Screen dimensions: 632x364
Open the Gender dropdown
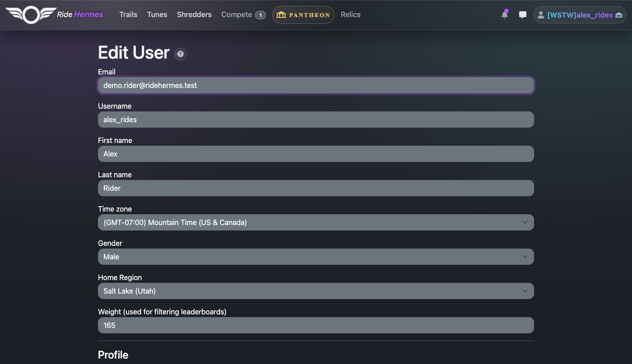316,257
